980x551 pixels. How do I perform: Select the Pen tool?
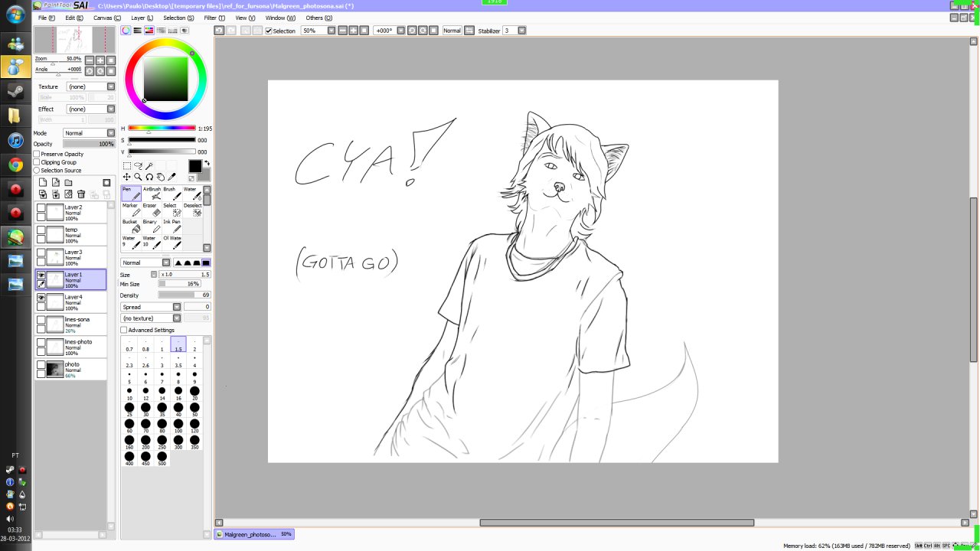[131, 193]
